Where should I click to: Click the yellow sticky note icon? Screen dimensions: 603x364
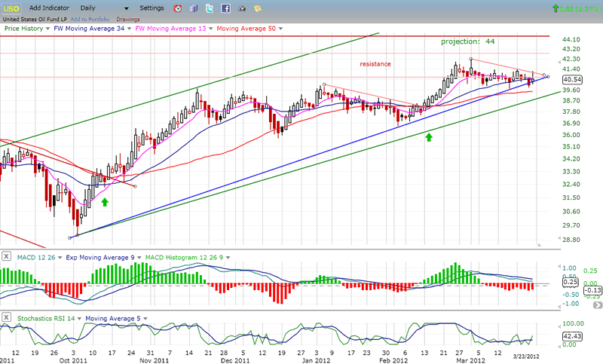[x=257, y=8]
